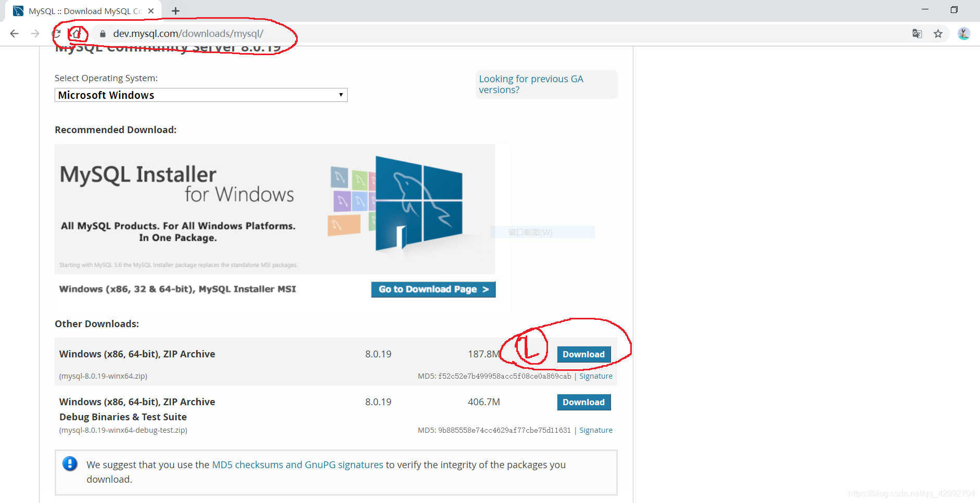Download the 406.7M Debug Binaries ZIP Archive
980x503 pixels.
click(583, 403)
